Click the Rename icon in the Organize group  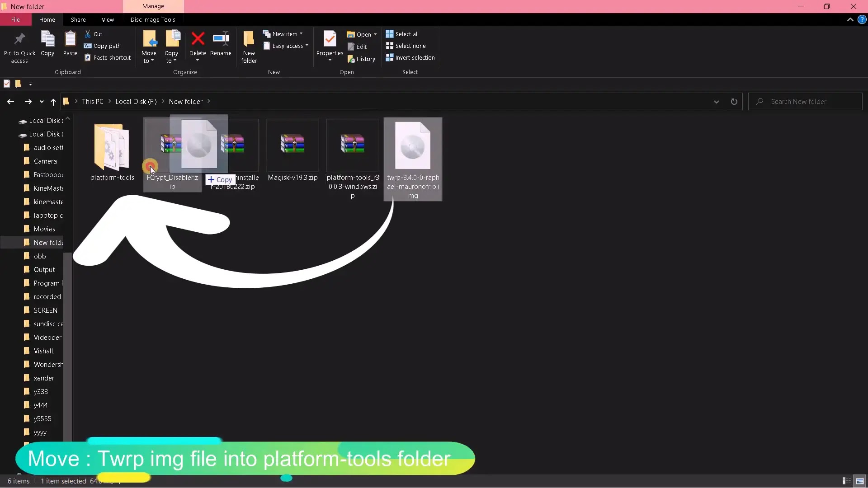(221, 39)
